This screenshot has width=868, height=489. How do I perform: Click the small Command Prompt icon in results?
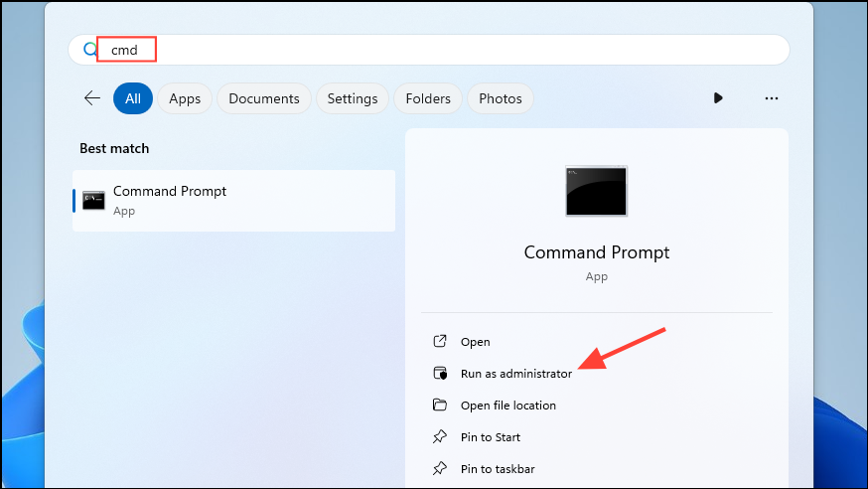[x=93, y=201]
